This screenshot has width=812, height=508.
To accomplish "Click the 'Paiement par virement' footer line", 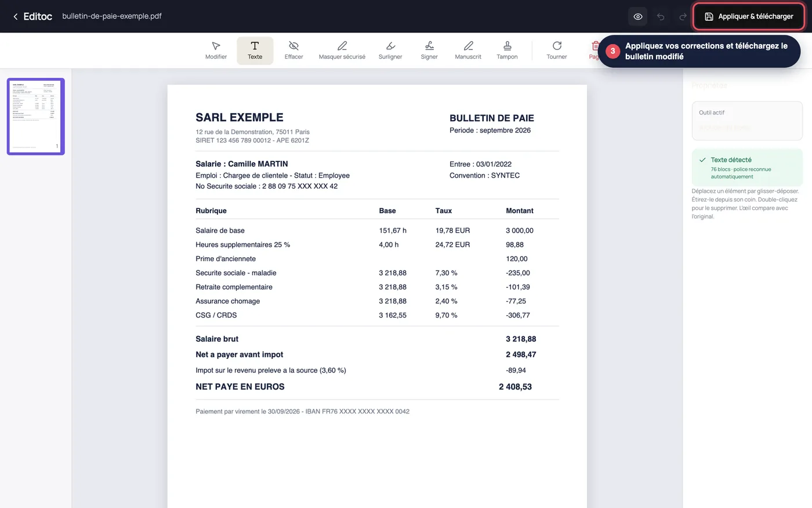I will 302,412.
